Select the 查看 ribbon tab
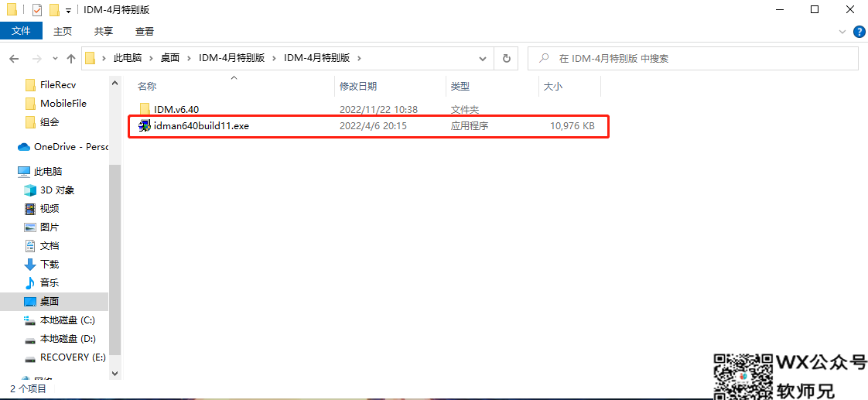This screenshot has width=868, height=400. click(x=145, y=32)
